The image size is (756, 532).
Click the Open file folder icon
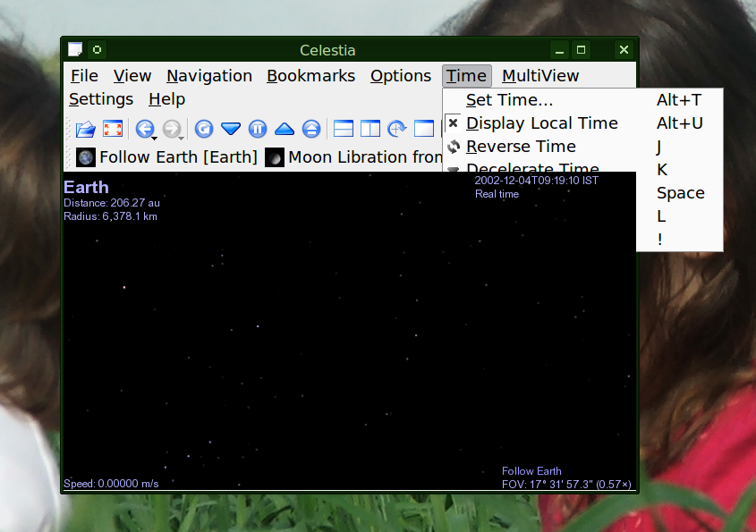[x=85, y=129]
